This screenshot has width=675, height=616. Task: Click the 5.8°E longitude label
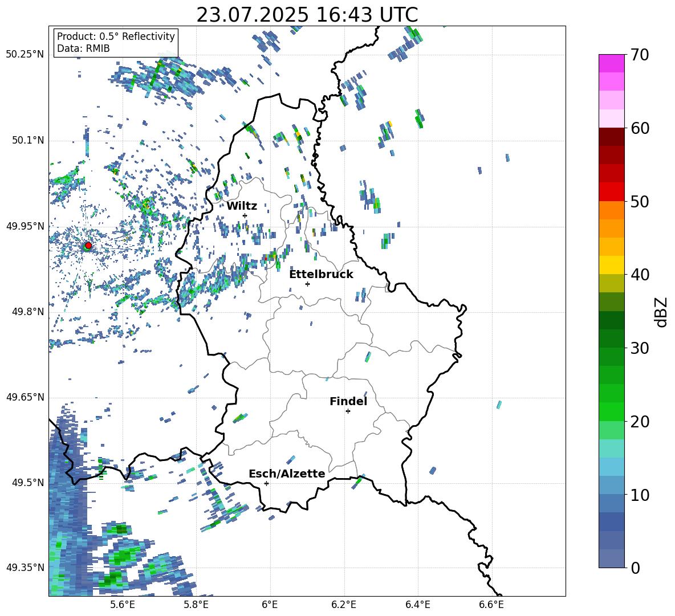click(x=196, y=605)
